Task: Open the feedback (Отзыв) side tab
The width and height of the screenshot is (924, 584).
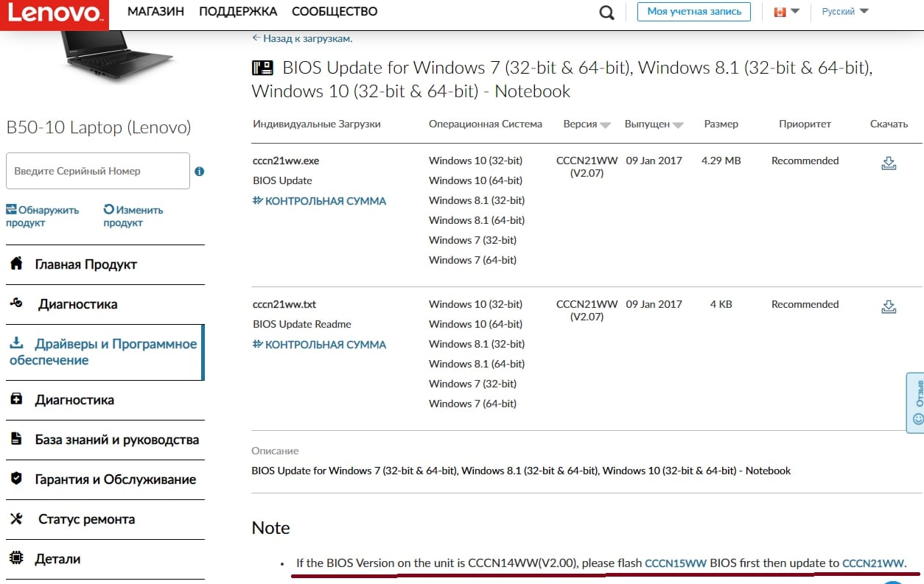Action: click(x=917, y=402)
